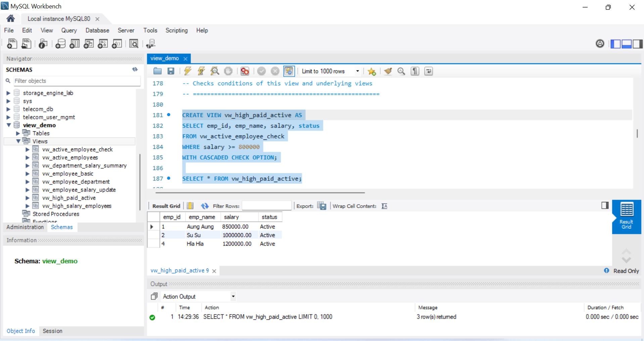Toggle continue-on-error execution mode
The height and width of the screenshot is (341, 644).
click(245, 71)
